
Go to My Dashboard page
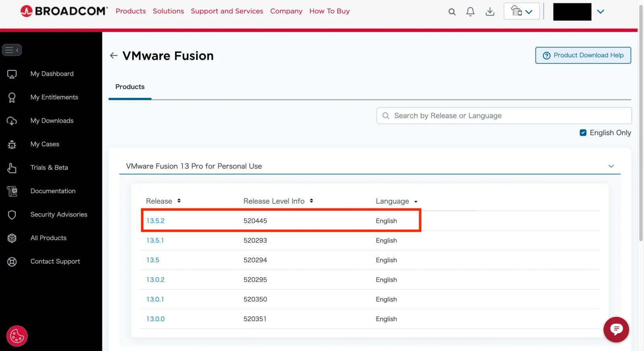(x=52, y=74)
